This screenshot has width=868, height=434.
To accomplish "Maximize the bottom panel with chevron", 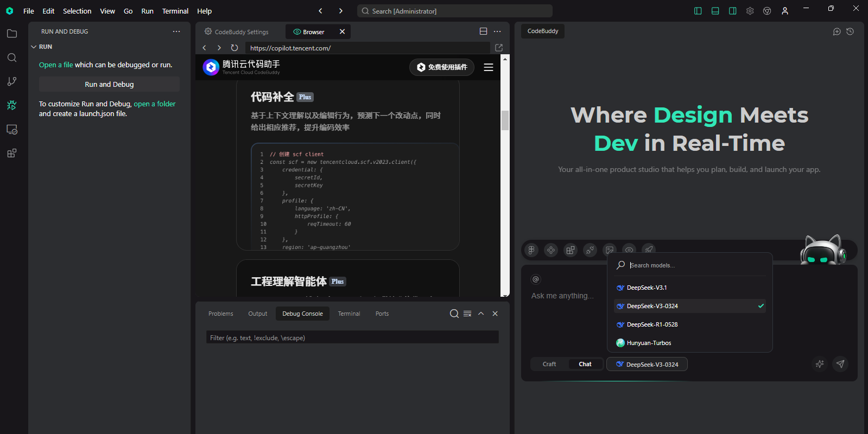I will point(481,314).
